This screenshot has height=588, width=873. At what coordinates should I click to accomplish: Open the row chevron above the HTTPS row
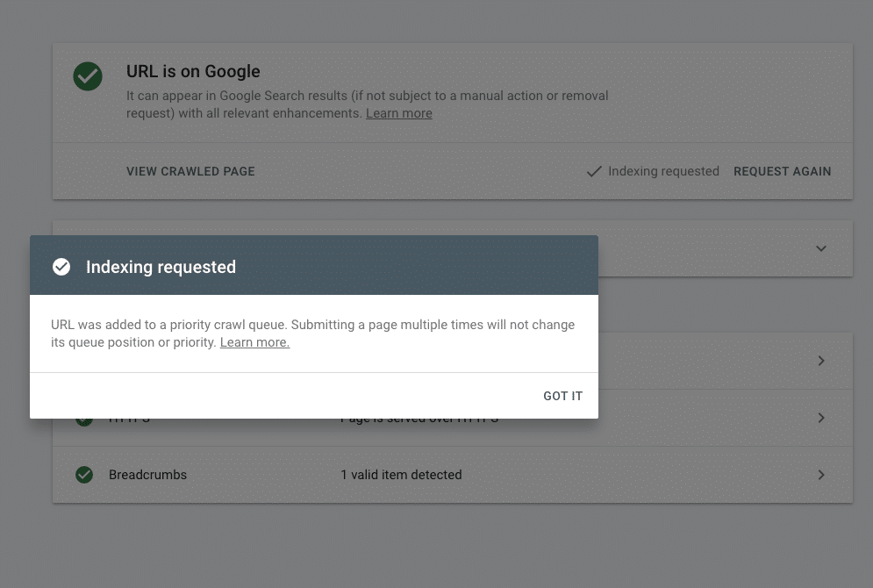(820, 361)
